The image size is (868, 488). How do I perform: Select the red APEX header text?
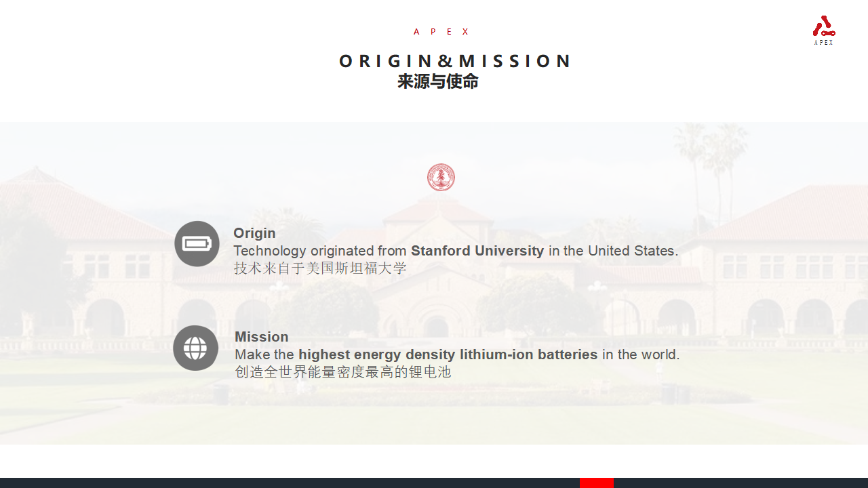441,32
